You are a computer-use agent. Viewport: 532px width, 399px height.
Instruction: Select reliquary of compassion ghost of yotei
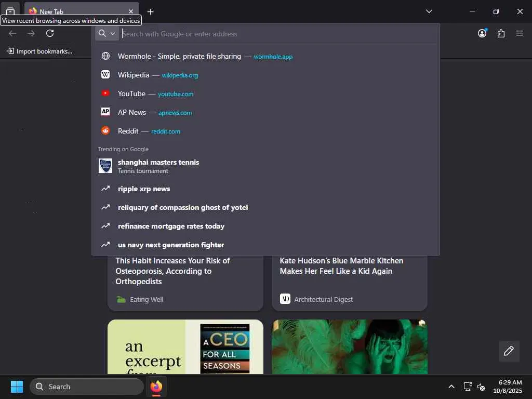click(x=265, y=207)
